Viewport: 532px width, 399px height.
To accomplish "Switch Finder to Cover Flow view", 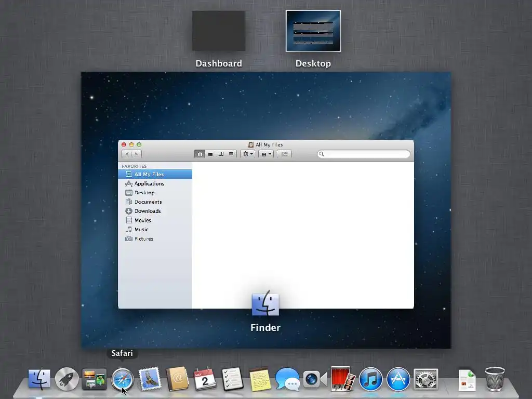I will point(231,154).
